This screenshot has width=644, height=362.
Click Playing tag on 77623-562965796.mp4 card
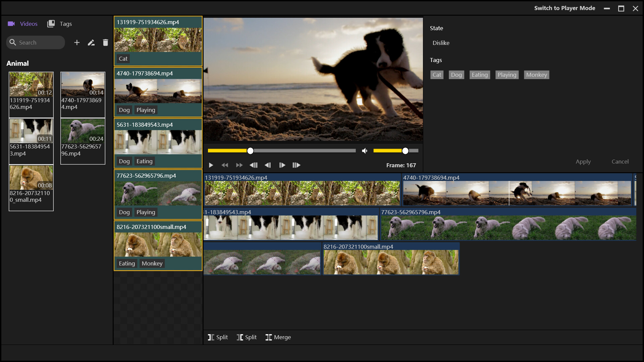pos(146,212)
